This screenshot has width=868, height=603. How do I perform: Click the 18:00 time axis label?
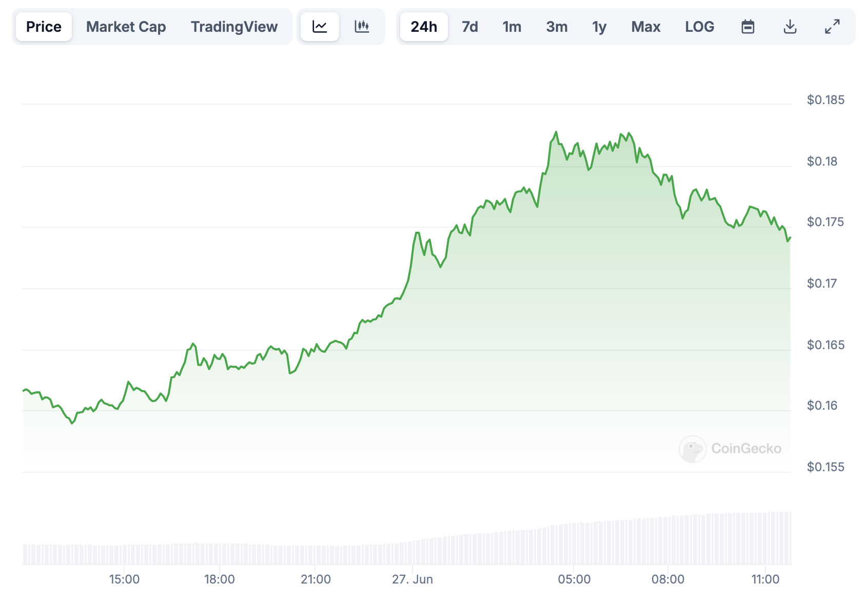coord(220,579)
